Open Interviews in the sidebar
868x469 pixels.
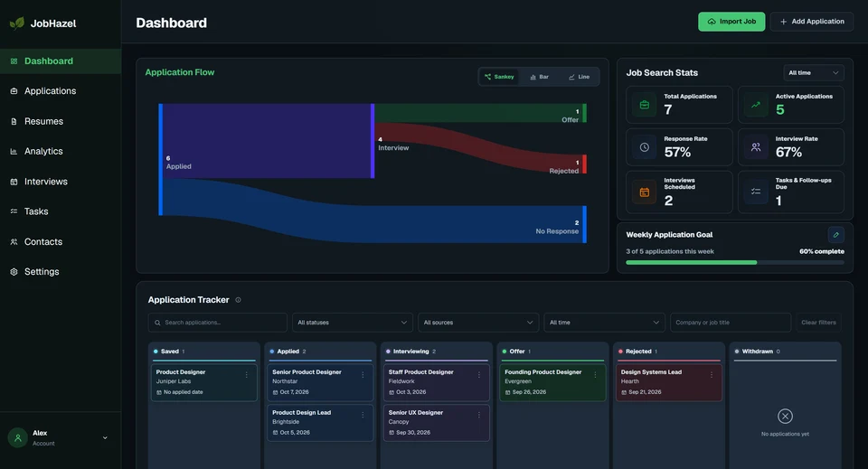(61, 182)
